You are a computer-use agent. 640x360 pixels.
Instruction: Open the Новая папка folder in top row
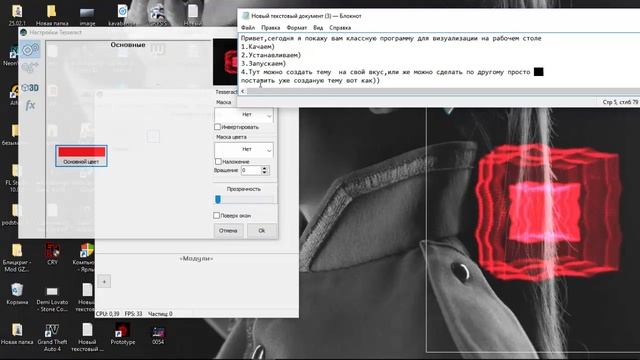pyautogui.click(x=52, y=15)
